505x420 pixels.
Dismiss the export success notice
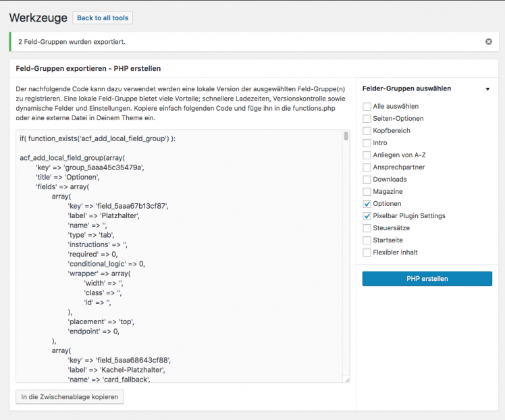point(489,42)
